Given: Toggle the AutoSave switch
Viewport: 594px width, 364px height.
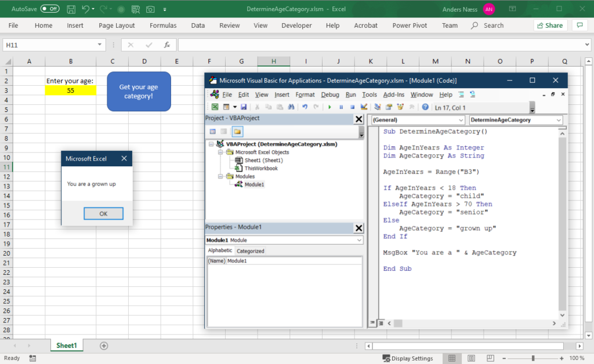Looking at the screenshot, I should tap(50, 9).
